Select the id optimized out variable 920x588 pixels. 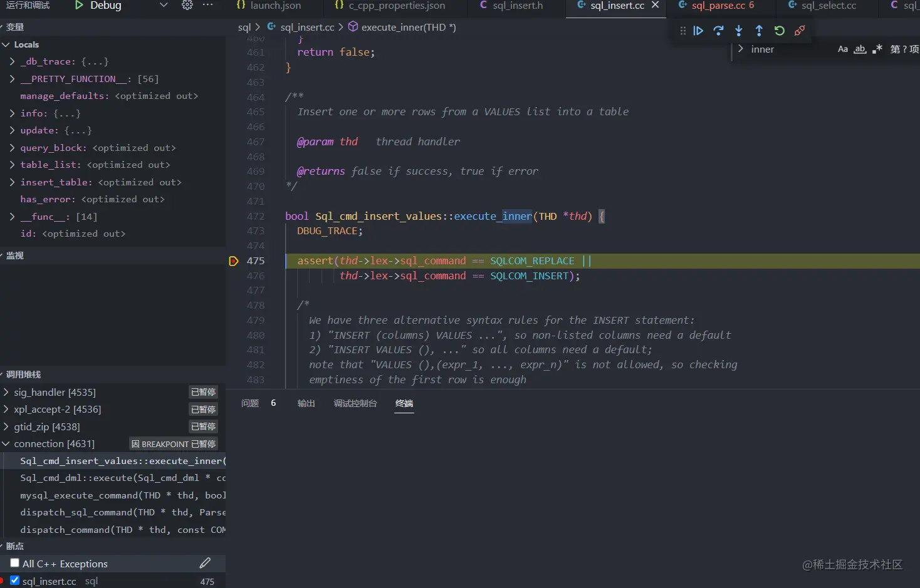113,234
